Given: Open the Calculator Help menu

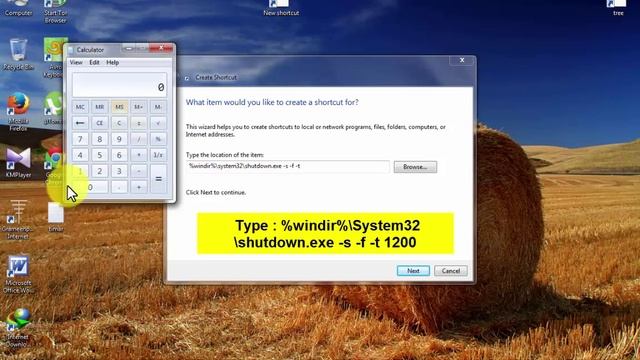Looking at the screenshot, I should [112, 62].
